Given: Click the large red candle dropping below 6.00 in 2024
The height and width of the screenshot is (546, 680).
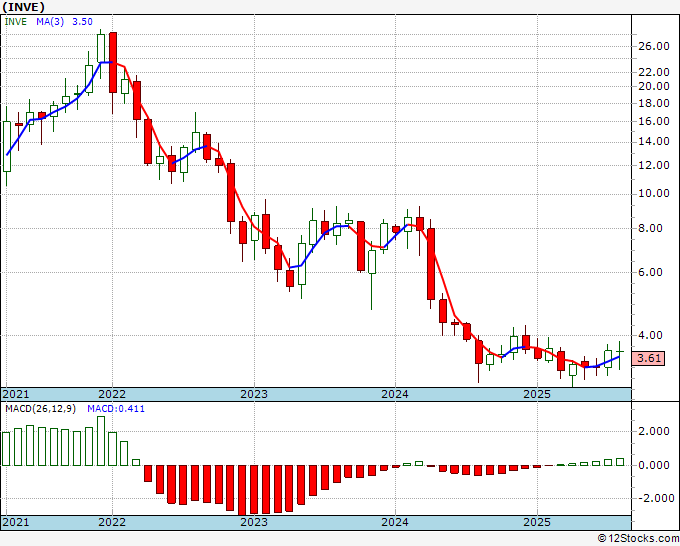Looking at the screenshot, I should 431,264.
